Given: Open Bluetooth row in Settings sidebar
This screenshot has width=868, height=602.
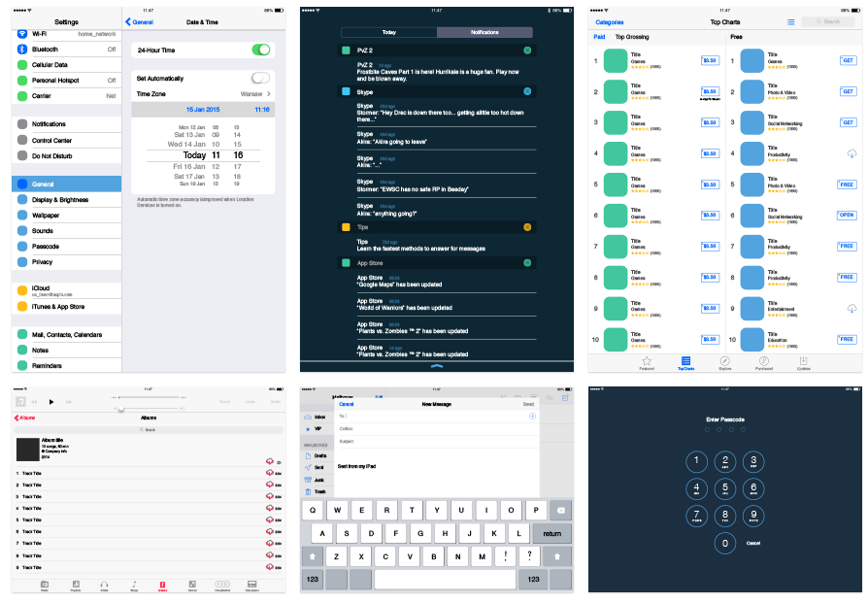Looking at the screenshot, I should pyautogui.click(x=66, y=50).
